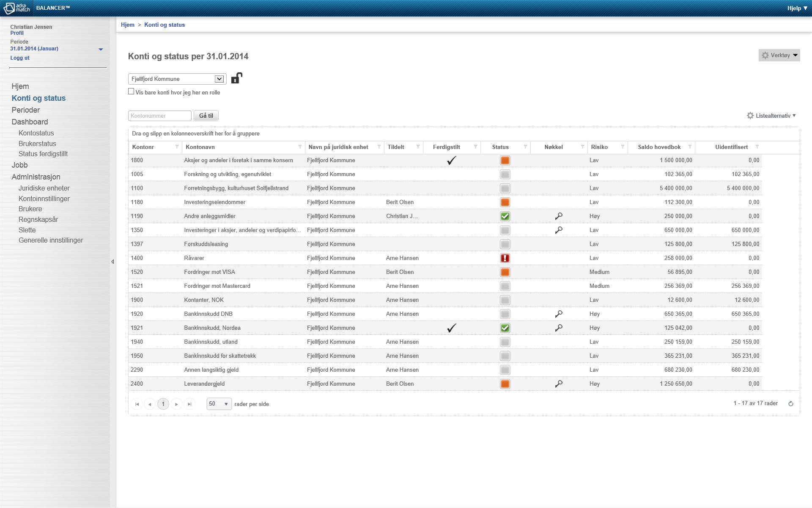This screenshot has width=812, height=508.
Task: Open Jobb in sidebar
Action: pyautogui.click(x=19, y=165)
